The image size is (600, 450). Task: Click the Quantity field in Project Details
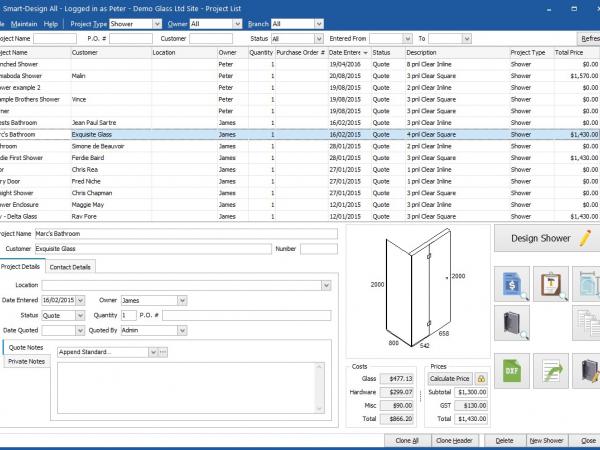pyautogui.click(x=129, y=315)
